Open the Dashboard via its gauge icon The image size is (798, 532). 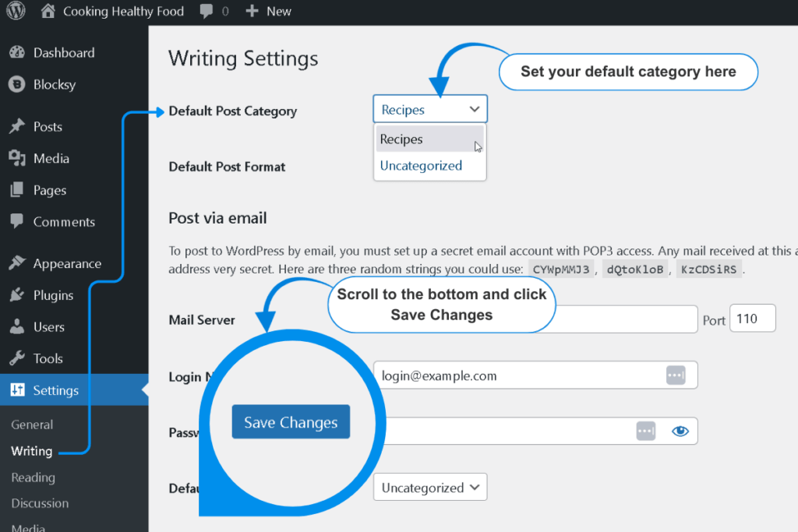pos(17,52)
